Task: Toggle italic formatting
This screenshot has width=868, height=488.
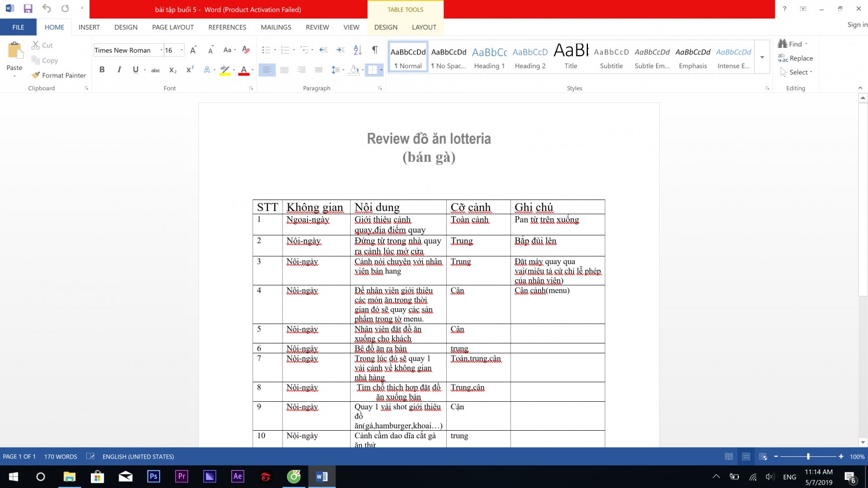Action: click(119, 70)
